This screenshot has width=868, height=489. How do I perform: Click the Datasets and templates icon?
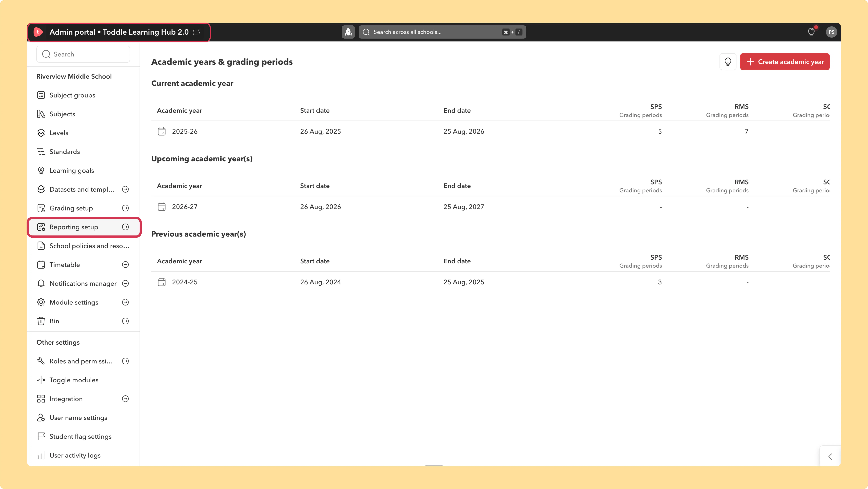pos(41,190)
